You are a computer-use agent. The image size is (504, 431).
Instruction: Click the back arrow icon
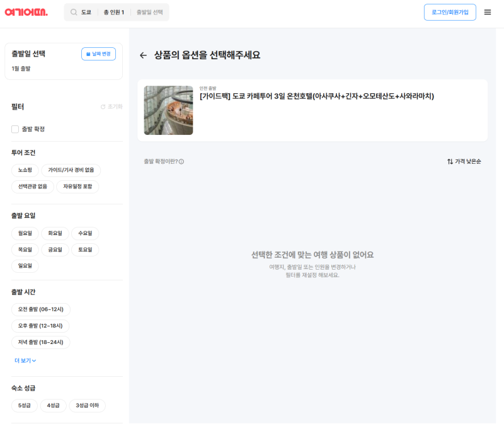tap(143, 55)
